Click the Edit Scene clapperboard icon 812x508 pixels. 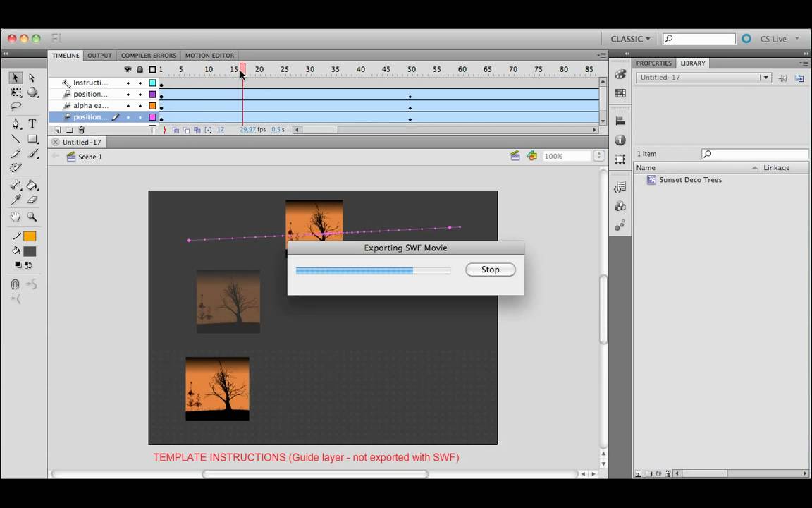pos(515,156)
